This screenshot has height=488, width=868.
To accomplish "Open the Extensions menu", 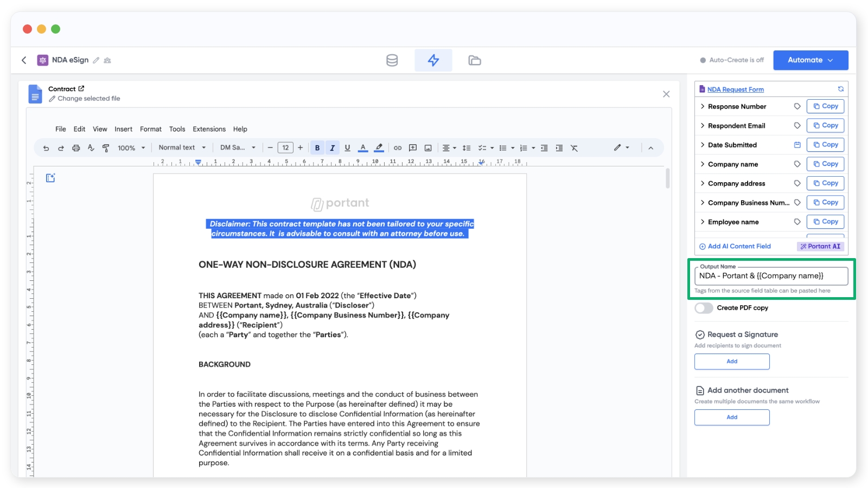I will (209, 129).
